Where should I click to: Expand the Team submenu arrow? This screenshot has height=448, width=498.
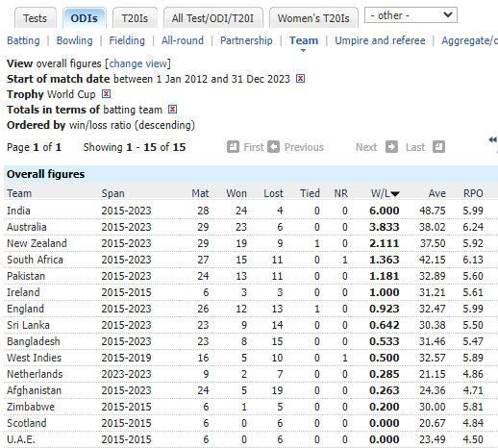point(303,50)
